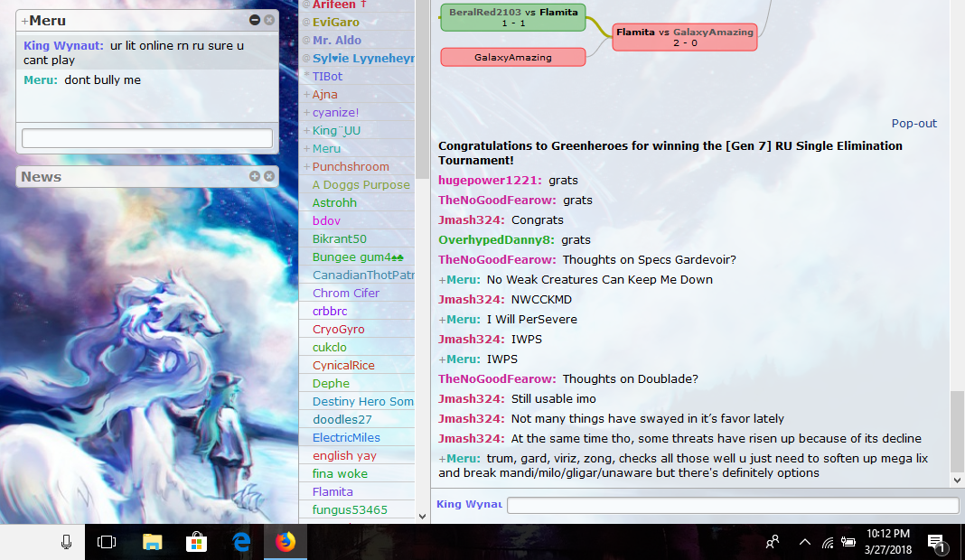
Task: Click the microphone icon on the taskbar
Action: [67, 542]
